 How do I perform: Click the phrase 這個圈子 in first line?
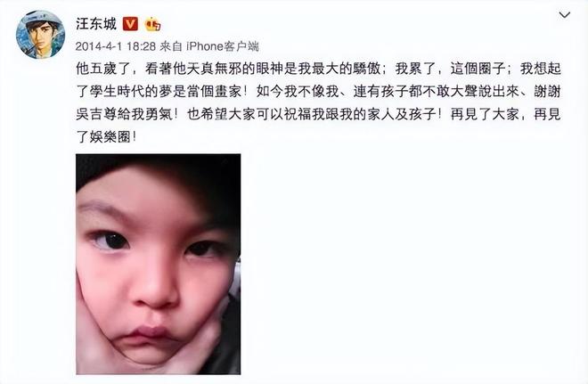pos(478,69)
